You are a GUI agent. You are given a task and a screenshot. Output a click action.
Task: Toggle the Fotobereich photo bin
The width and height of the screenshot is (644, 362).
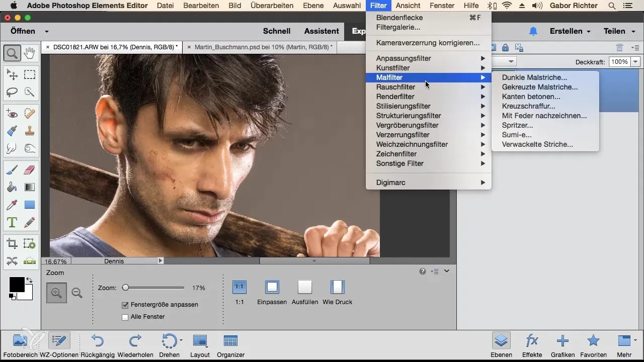[20, 345]
